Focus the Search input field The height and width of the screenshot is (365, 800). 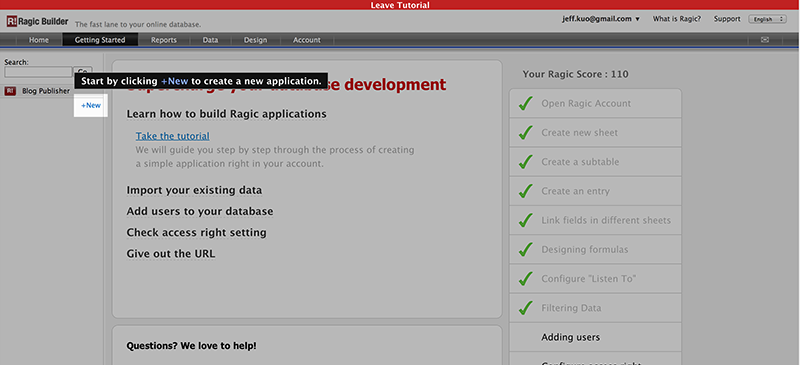tap(38, 72)
